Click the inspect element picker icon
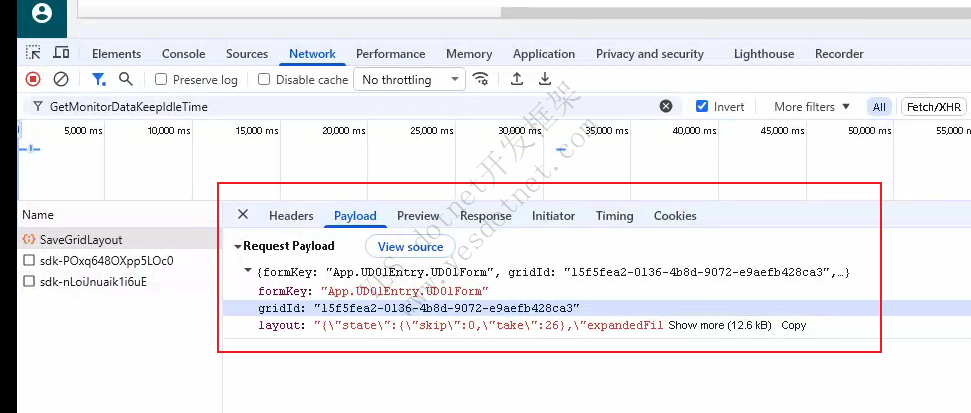The image size is (971, 413). 33,53
